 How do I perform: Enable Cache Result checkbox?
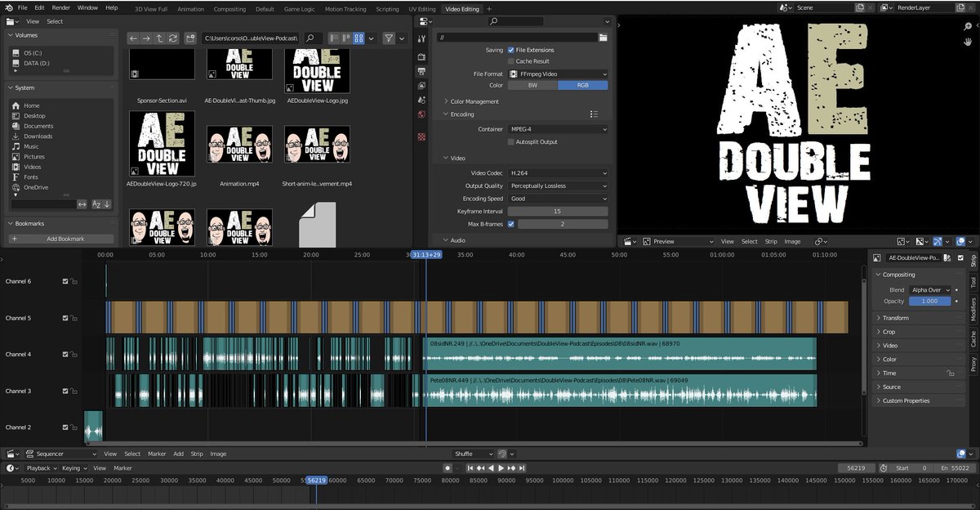click(x=511, y=61)
